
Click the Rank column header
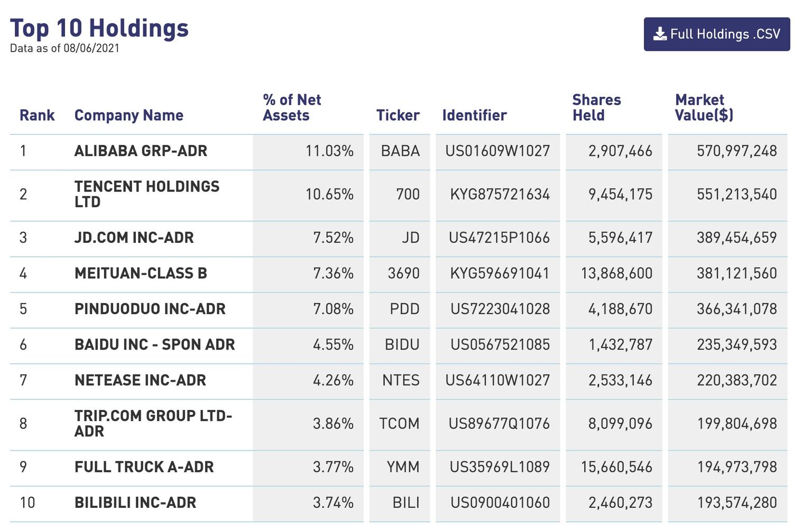[37, 115]
